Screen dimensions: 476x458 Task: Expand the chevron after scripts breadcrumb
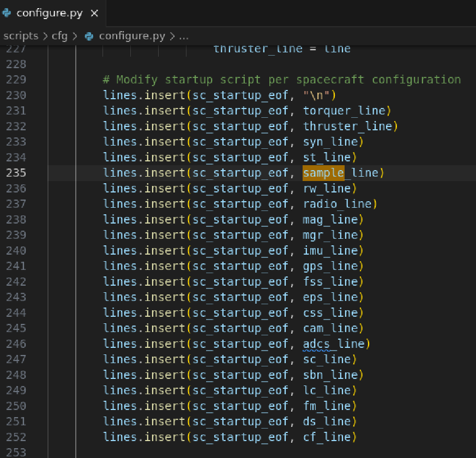click(45, 37)
